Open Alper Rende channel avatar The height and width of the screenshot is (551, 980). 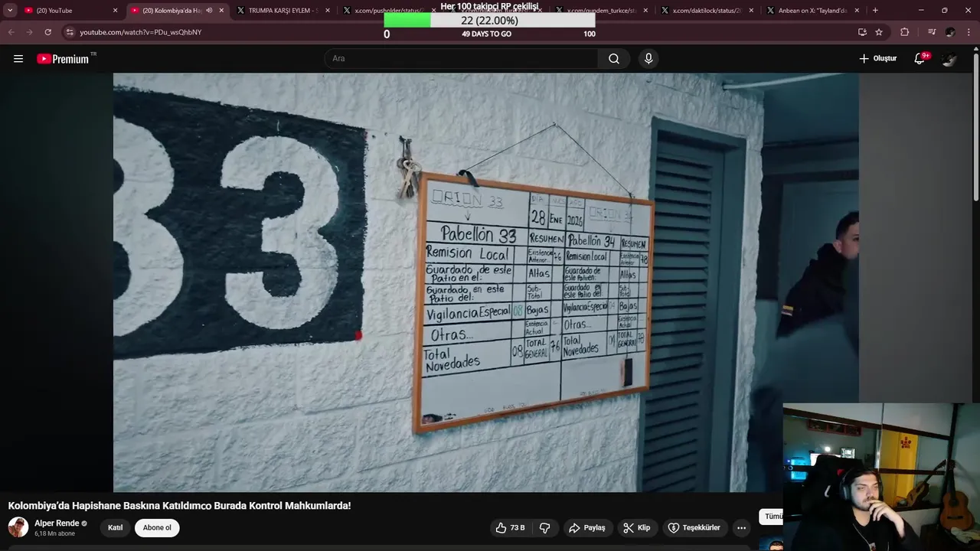coord(18,527)
